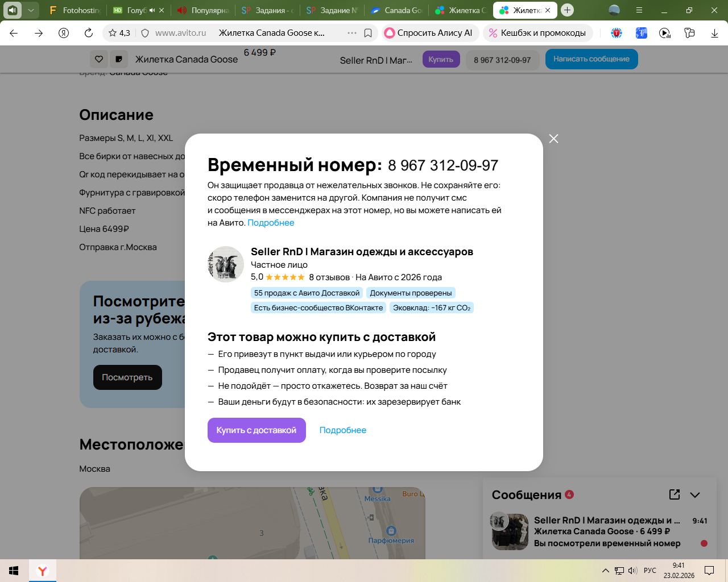The height and width of the screenshot is (582, 728).
Task: Open the Windows Start menu
Action: click(x=14, y=571)
